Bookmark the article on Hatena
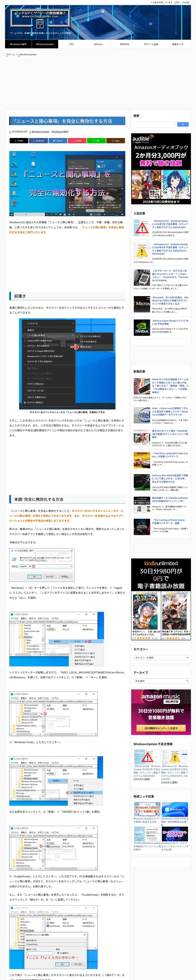Image resolution: width=196 pixels, height=980 pixels. coord(57,141)
